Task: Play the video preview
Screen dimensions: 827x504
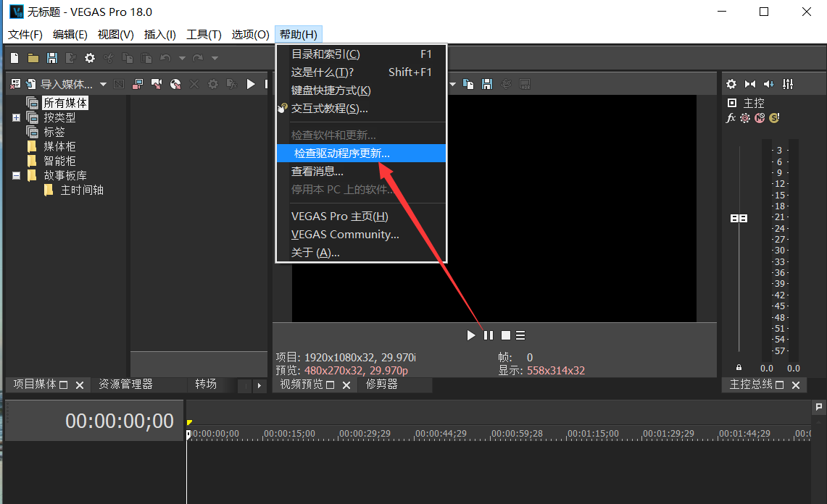Action: pos(471,335)
